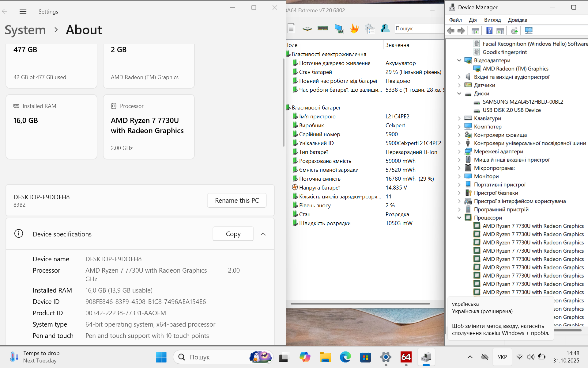Click Device Manager blue help icon
The image size is (588, 368).
[489, 31]
